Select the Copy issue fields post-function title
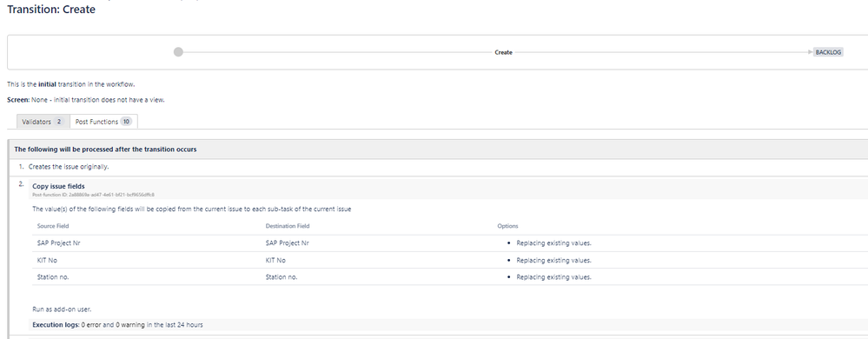 coord(59,186)
